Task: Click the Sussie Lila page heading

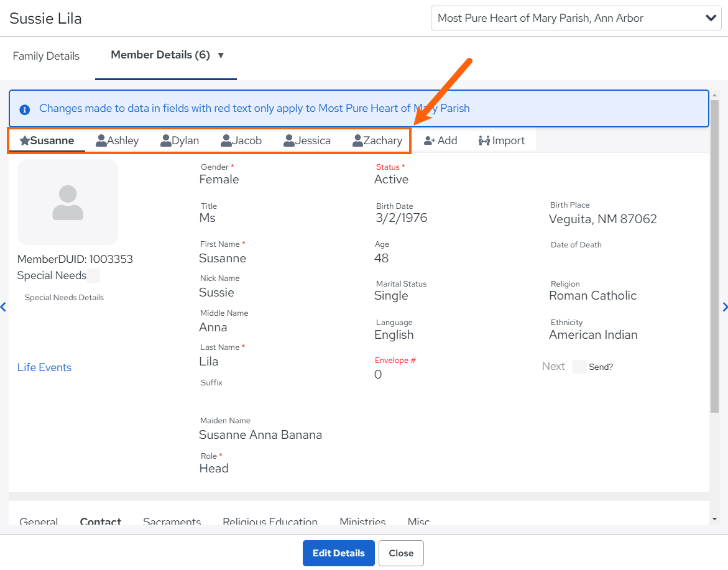Action: [45, 19]
